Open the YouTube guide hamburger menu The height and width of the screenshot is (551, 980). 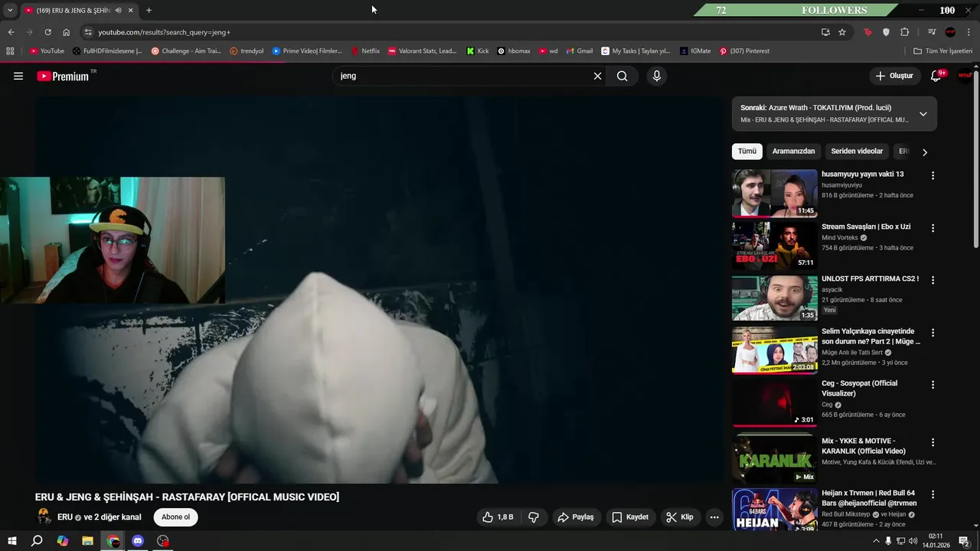click(x=18, y=76)
